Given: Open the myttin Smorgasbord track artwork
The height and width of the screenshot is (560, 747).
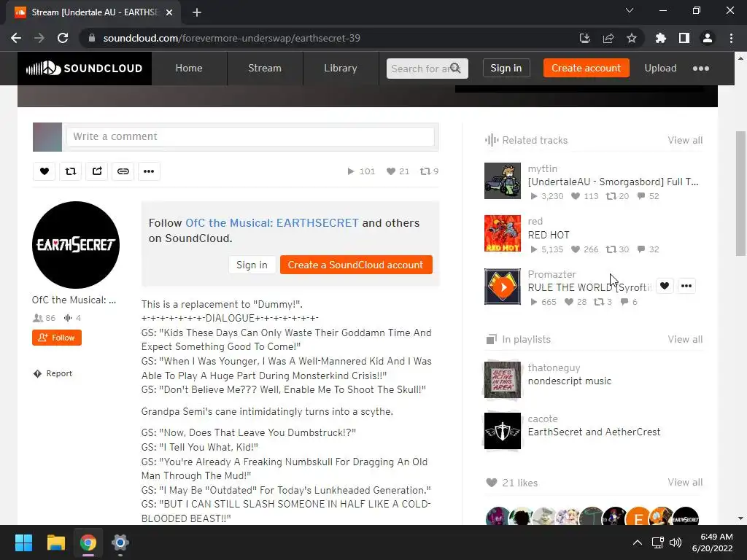Looking at the screenshot, I should coord(503,181).
